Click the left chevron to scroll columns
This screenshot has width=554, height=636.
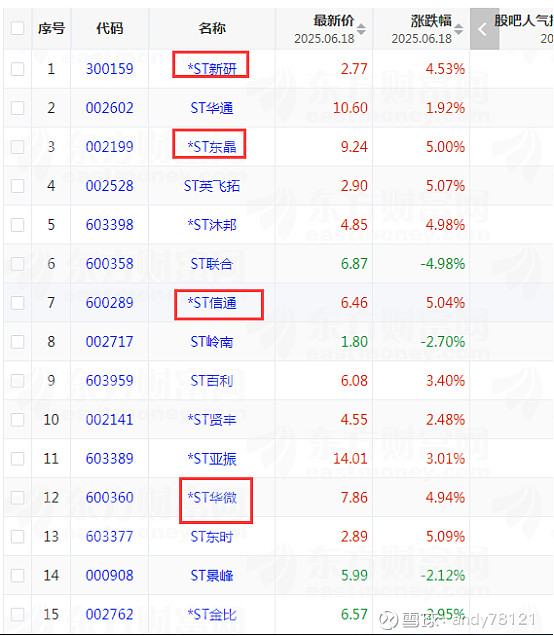pos(484,29)
